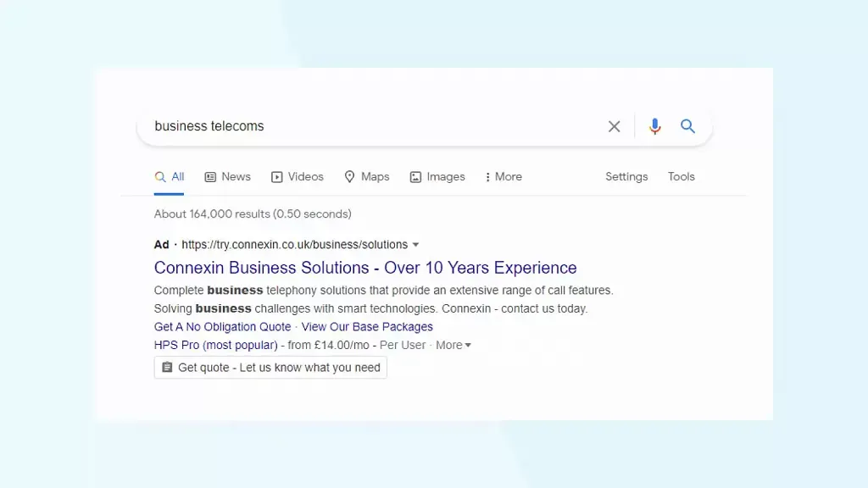This screenshot has width=868, height=488.
Task: Open search Settings
Action: 626,177
